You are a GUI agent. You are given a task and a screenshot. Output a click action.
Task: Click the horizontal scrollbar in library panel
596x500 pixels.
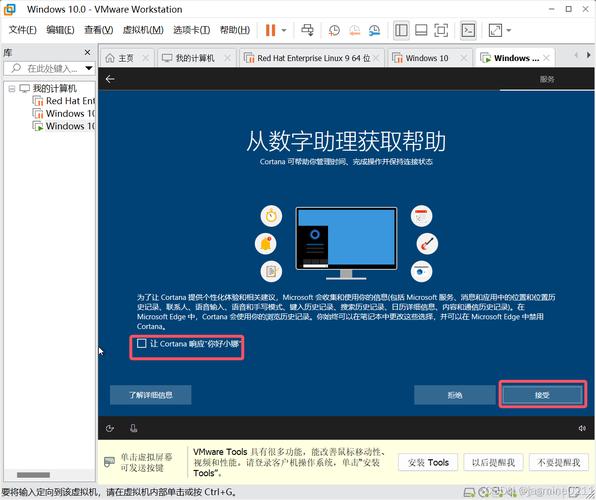tap(33, 475)
